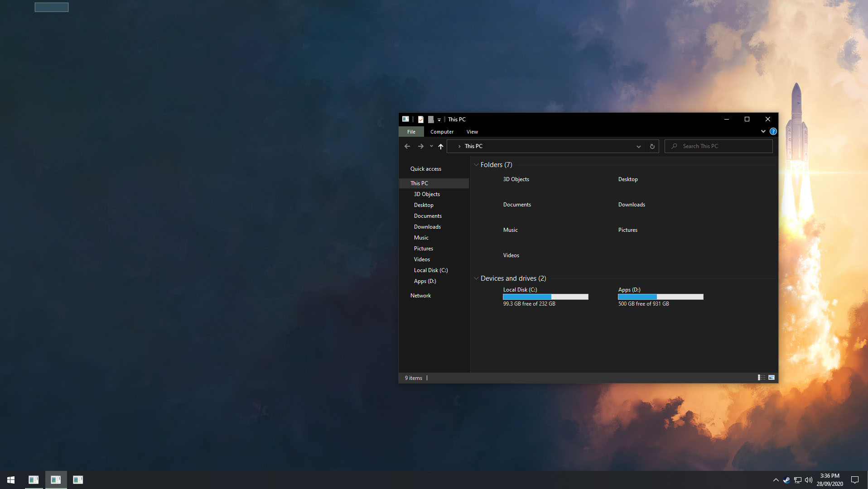Screen dimensions: 868x489
Task: Open the View ribbon tab
Action: 472,132
